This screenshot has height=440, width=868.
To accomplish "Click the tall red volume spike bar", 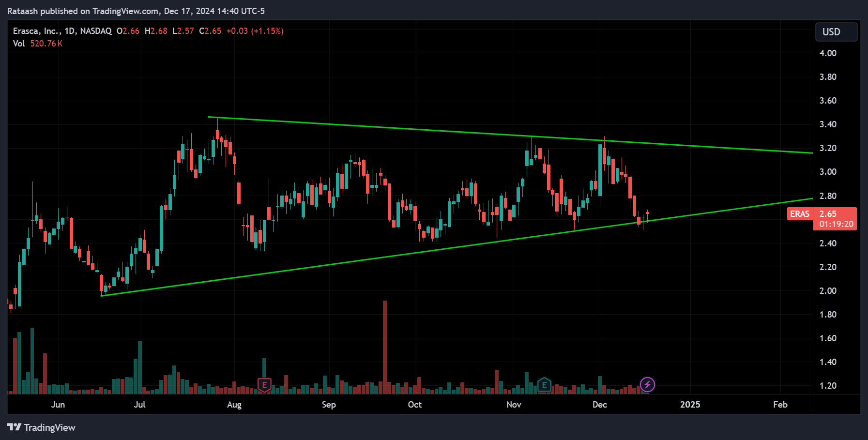I will coord(385,347).
